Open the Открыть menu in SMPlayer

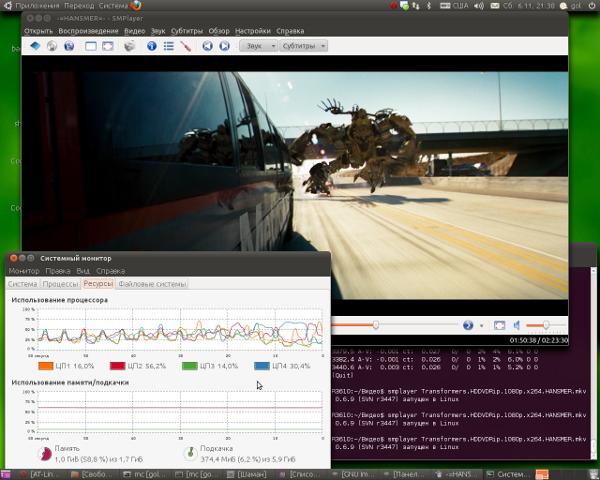[x=38, y=31]
